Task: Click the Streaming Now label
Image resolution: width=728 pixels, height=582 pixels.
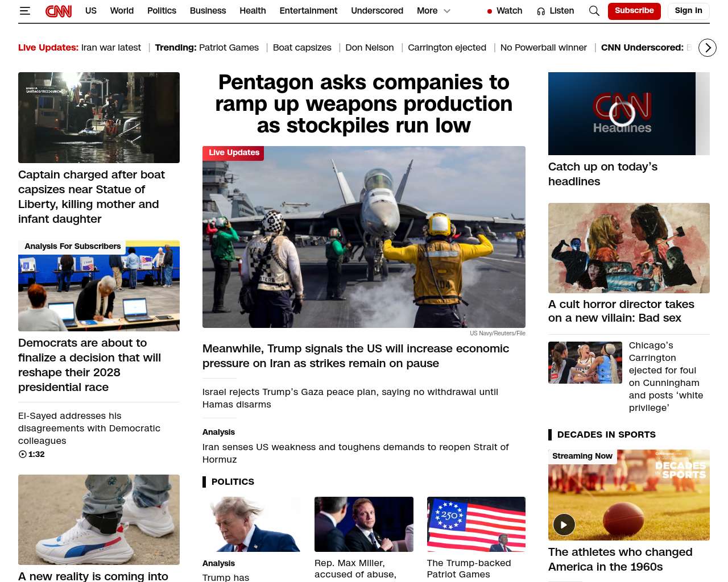Action: (582, 456)
